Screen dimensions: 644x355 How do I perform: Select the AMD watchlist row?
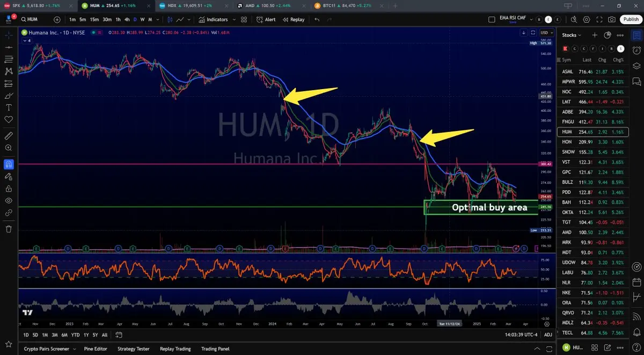592,232
